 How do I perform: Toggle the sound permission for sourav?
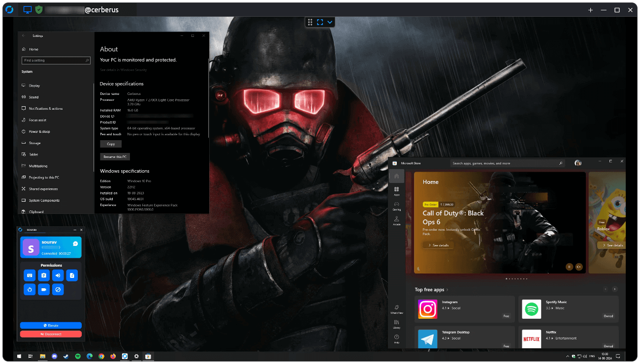pos(58,275)
